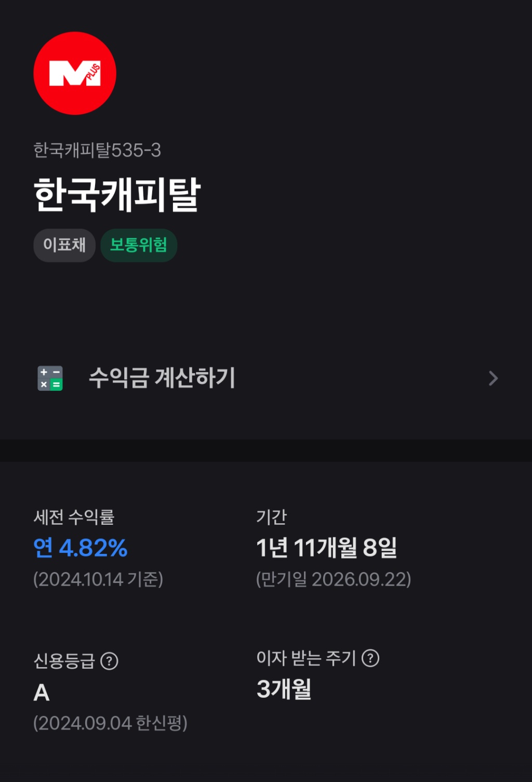Expand the 수익금 계산하기 chevron arrow

(493, 378)
